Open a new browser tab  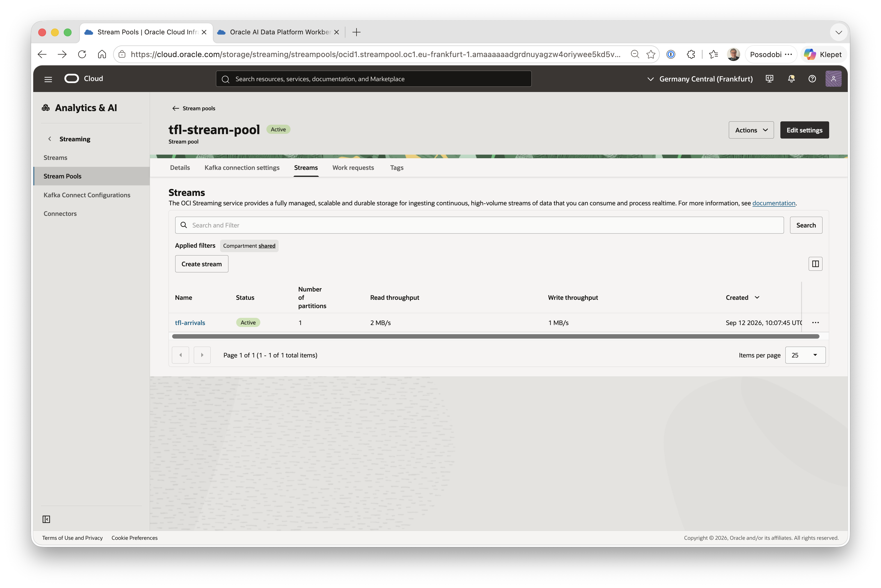point(356,32)
